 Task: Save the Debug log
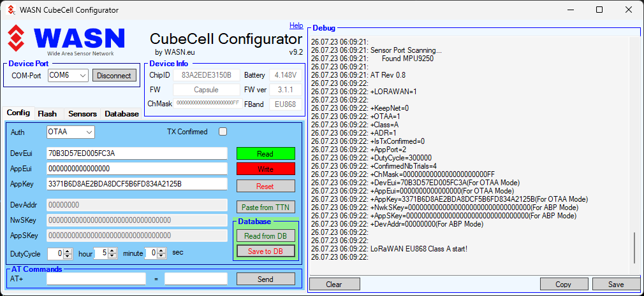pos(616,284)
